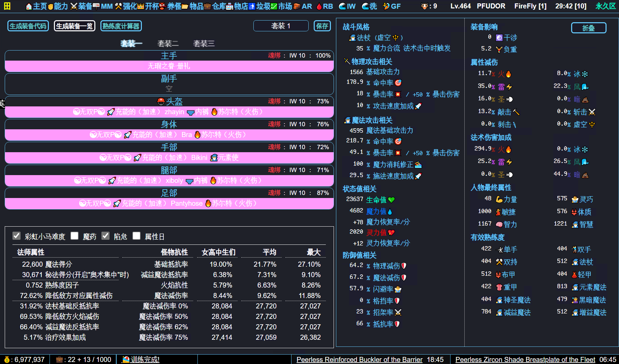
Task: Click the MM mail icon
Action: (x=96, y=6)
